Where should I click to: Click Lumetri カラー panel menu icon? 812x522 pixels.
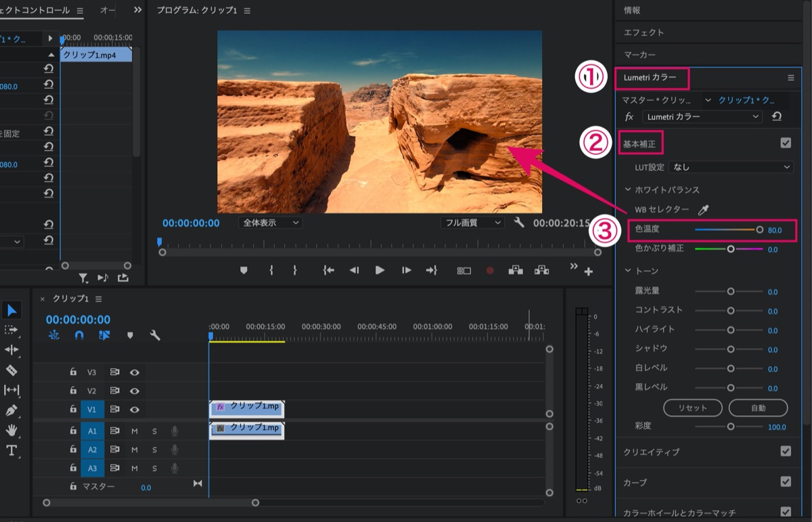pos(791,78)
